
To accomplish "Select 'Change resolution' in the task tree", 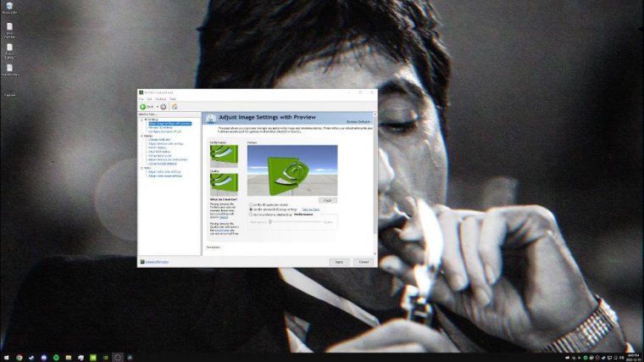I will (x=162, y=140).
